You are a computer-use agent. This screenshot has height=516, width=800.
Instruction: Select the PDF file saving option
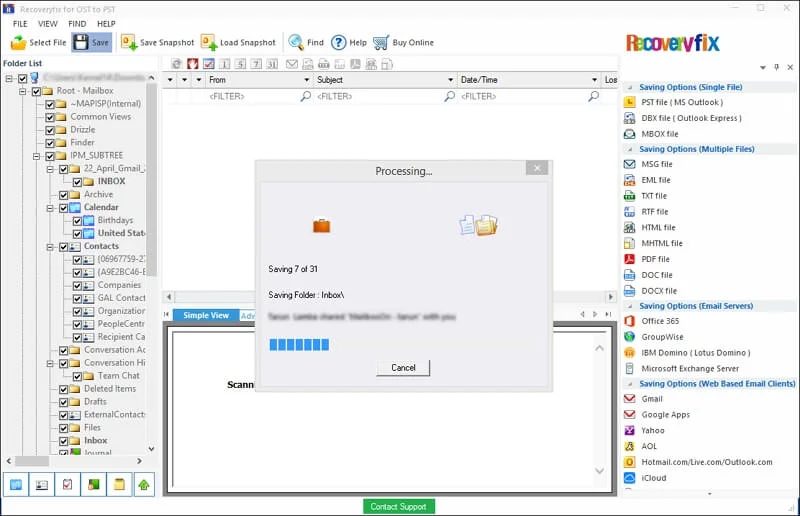click(647, 259)
